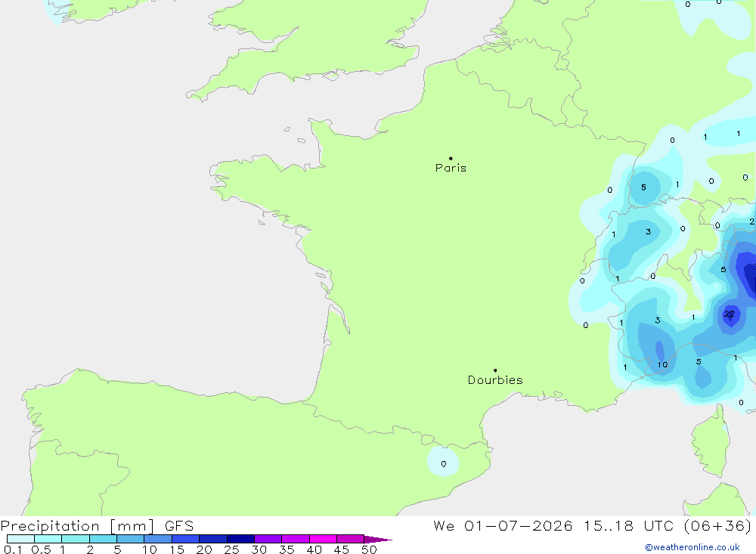Click the Dourbies city label
The height and width of the screenshot is (554, 756).
point(495,380)
